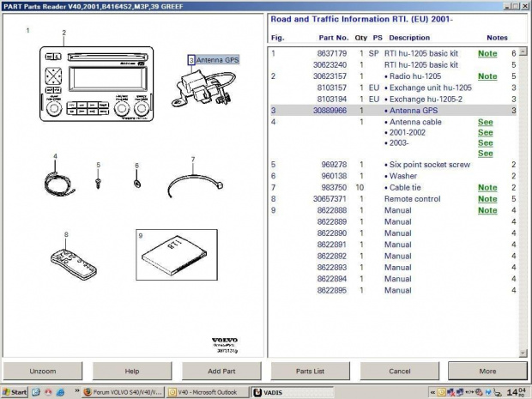Screen dimensions: 532x399
Task: Open the Note link for Cable tie
Action: pyautogui.click(x=487, y=188)
